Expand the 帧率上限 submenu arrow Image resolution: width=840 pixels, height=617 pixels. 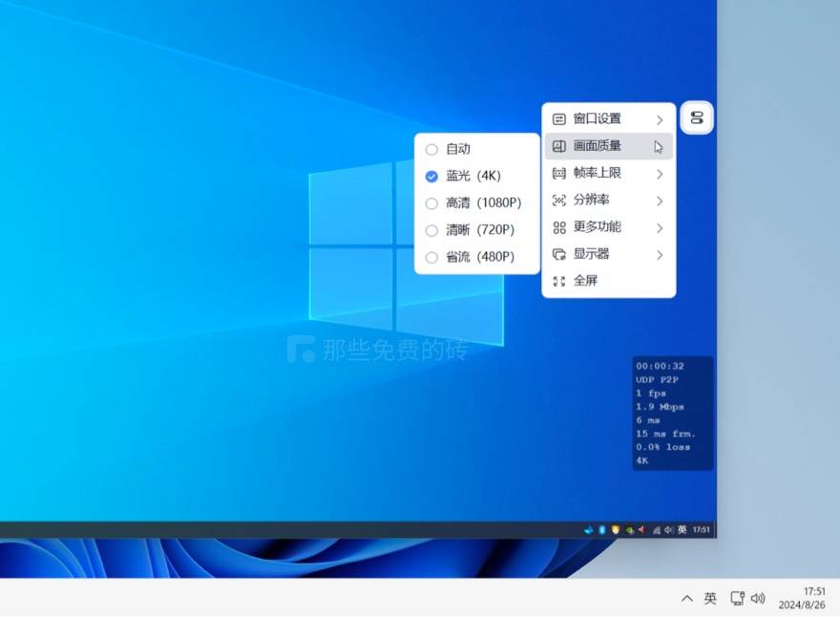click(x=660, y=174)
